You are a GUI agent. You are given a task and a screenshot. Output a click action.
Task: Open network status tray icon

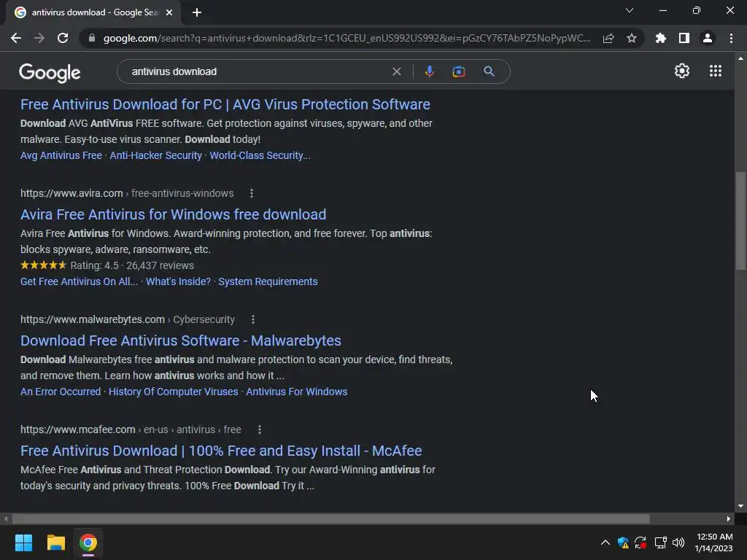(660, 542)
